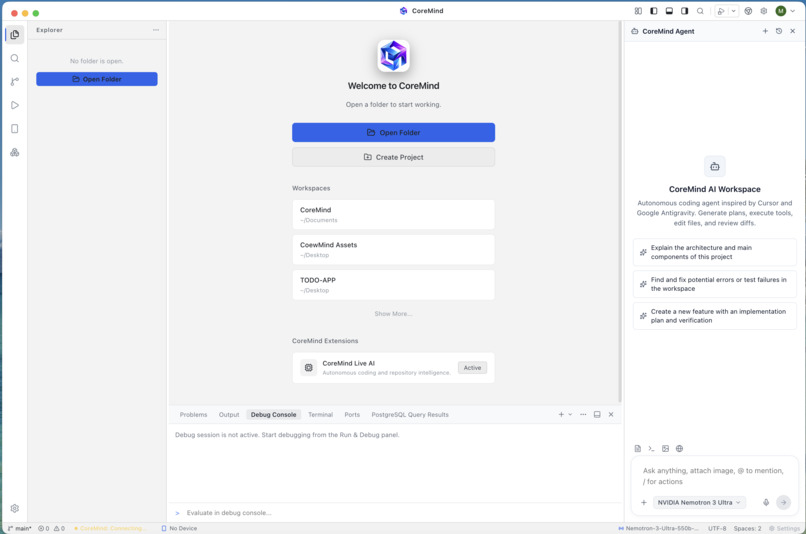
Task: Switch to the Output tab
Action: tap(229, 414)
